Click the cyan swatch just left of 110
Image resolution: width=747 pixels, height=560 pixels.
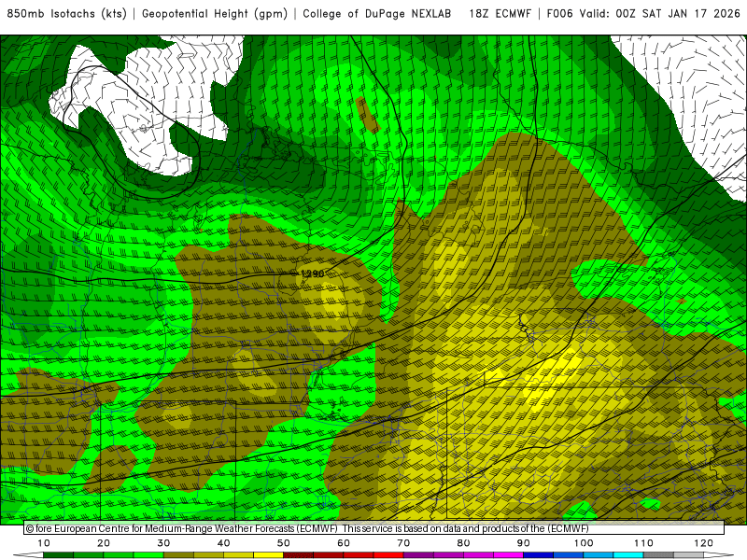[628, 555]
